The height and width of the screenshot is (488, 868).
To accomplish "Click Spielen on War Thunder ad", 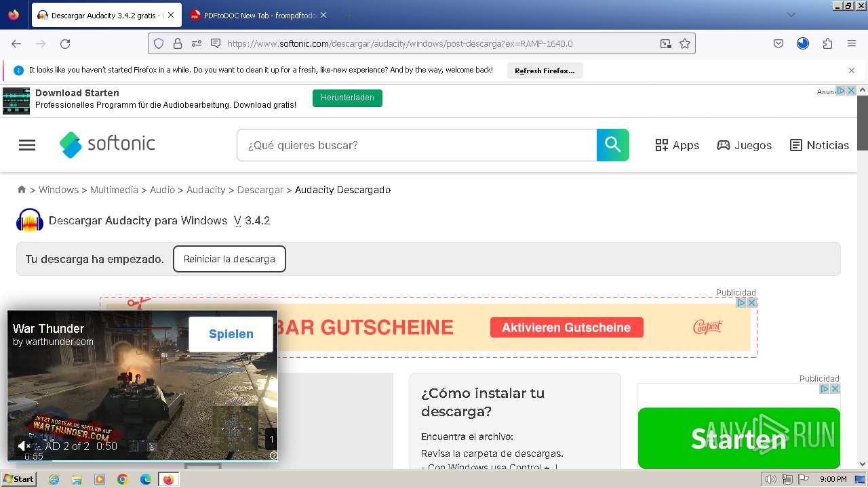I will pos(231,334).
